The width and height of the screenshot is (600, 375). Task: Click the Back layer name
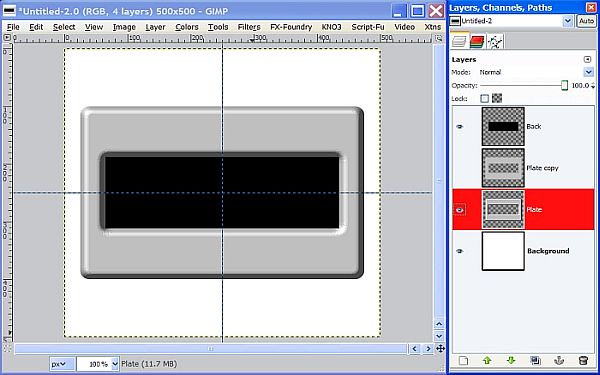[534, 126]
